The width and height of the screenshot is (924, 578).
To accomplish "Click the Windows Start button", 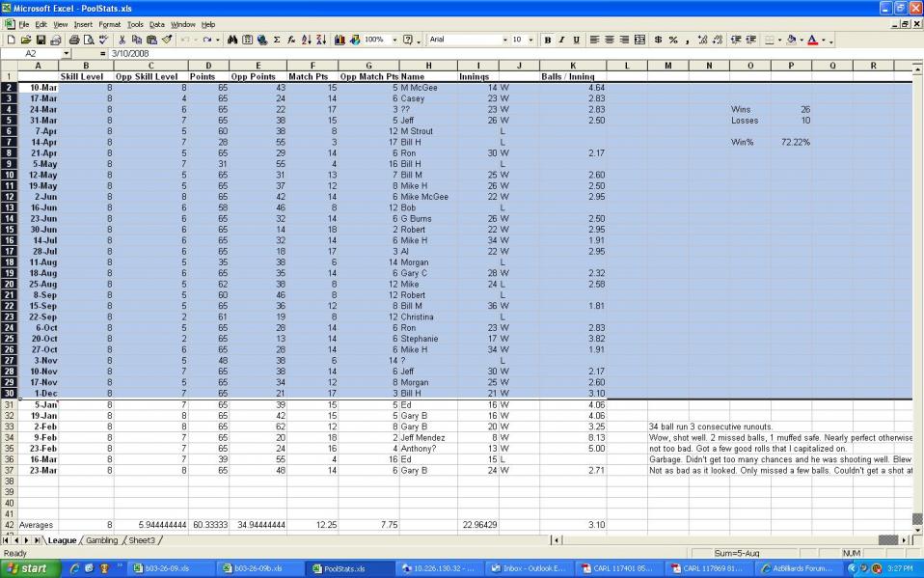I will tap(29, 568).
